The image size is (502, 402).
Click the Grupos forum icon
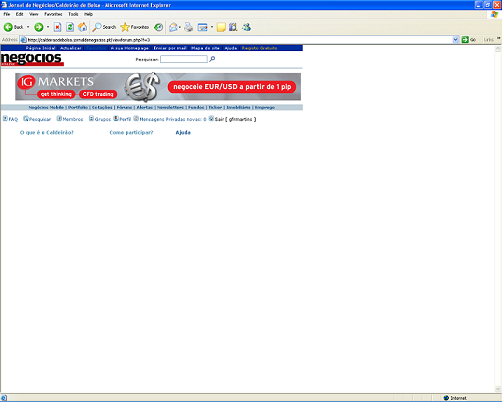coord(91,118)
